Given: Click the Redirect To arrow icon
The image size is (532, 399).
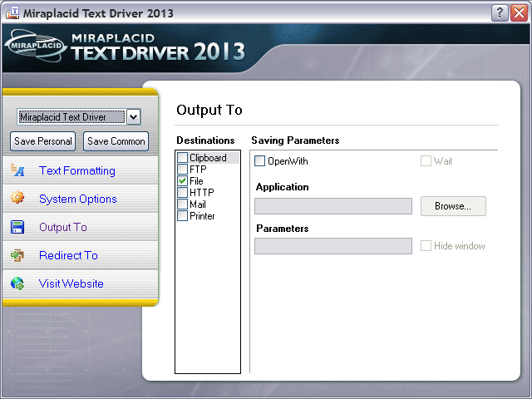Looking at the screenshot, I should click(x=17, y=255).
